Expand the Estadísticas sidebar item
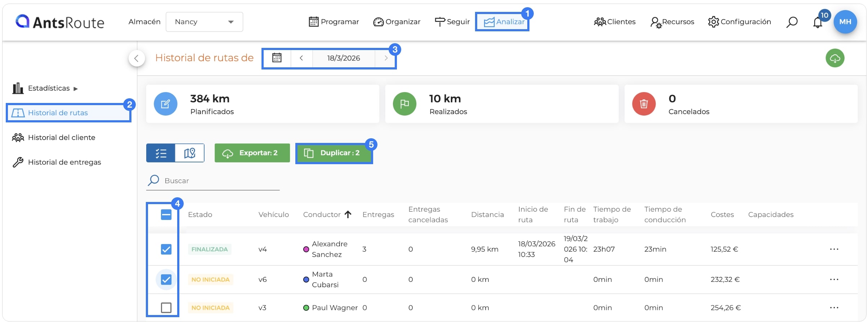The height and width of the screenshot is (324, 868). (45, 88)
